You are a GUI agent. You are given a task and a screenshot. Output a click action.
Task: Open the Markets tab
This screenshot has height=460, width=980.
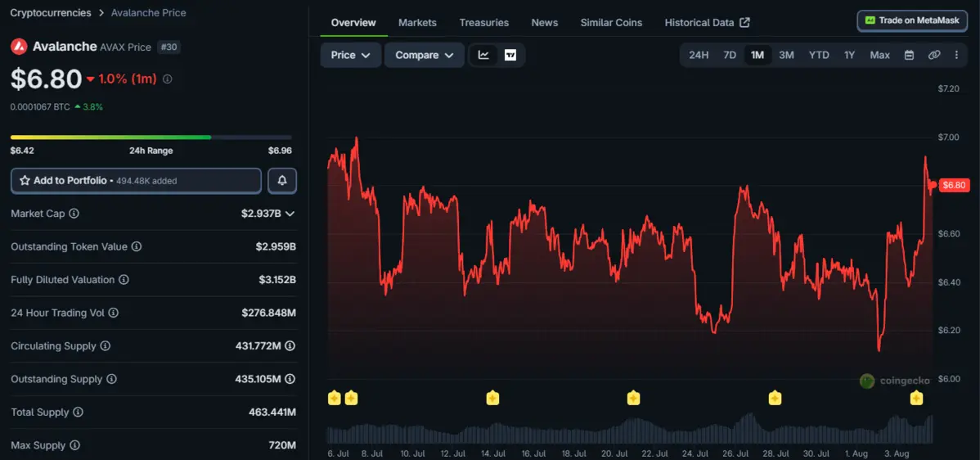tap(417, 22)
